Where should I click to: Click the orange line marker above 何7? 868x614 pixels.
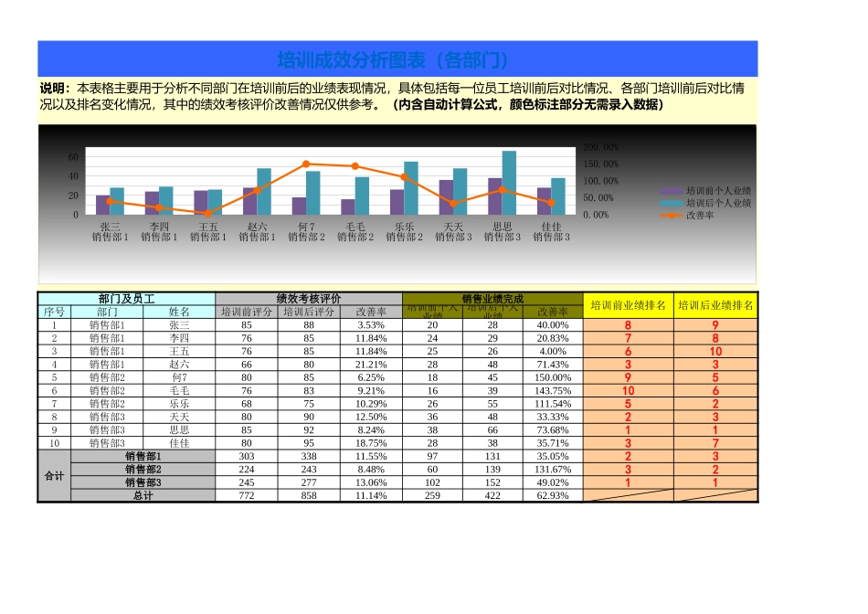306,164
